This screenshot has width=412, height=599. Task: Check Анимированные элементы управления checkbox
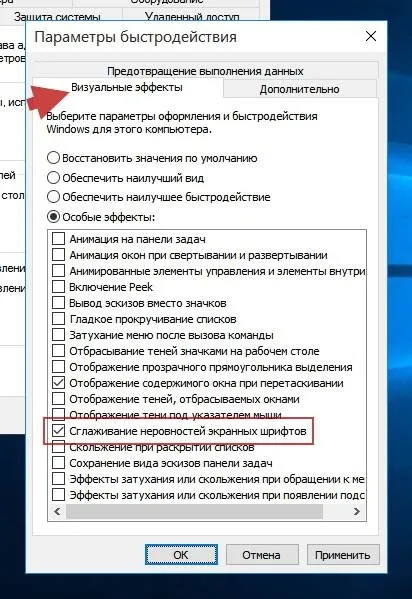[58, 271]
